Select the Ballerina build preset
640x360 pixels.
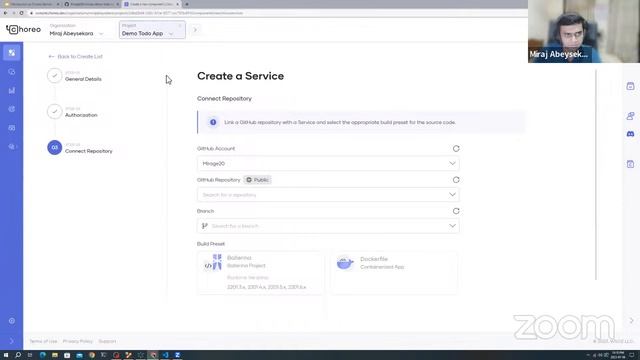tap(261, 272)
